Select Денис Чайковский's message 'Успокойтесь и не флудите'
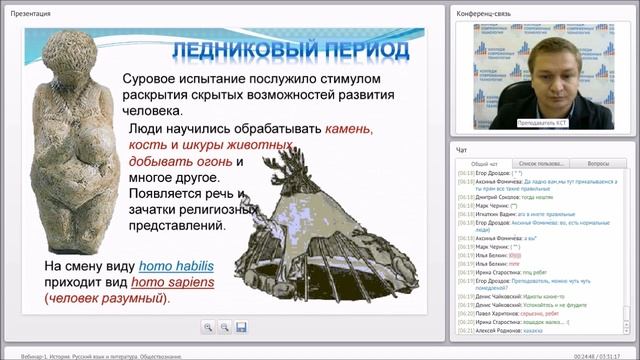Viewport: 640px width, 360px height. (x=522, y=305)
